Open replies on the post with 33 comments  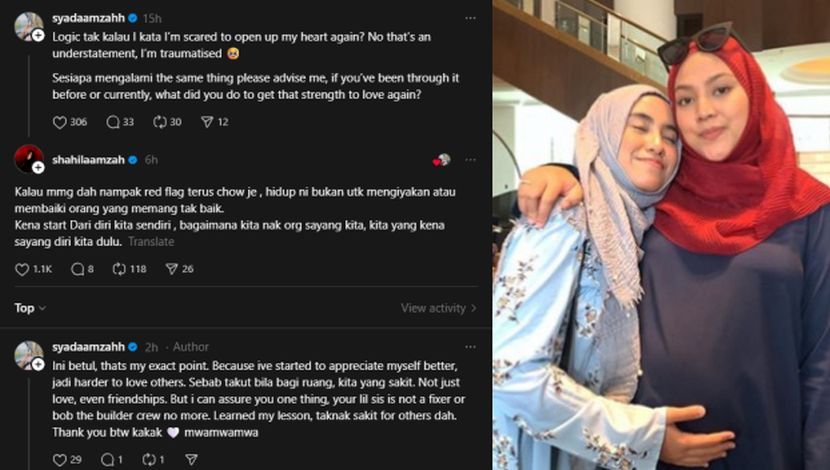pos(113,122)
